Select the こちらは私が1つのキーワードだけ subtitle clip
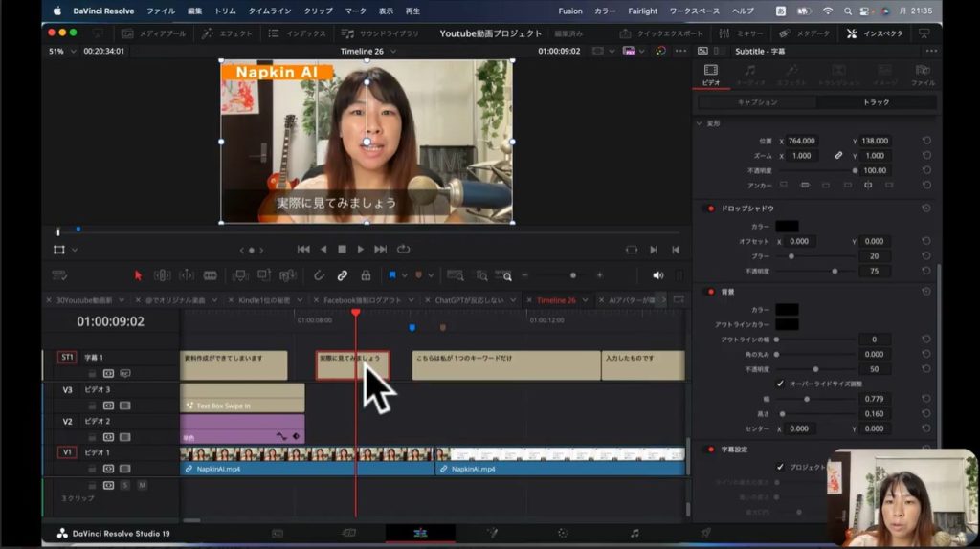The width and height of the screenshot is (980, 549). 504,364
